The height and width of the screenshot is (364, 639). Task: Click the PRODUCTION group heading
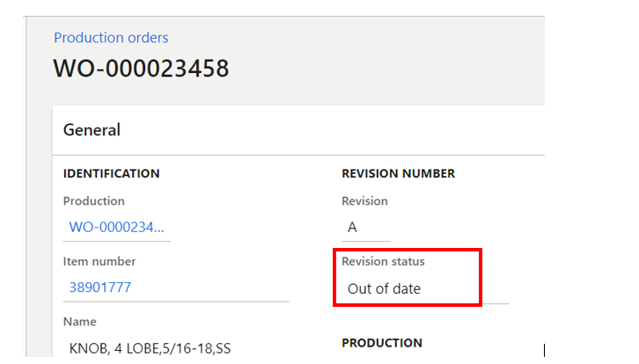tap(382, 343)
